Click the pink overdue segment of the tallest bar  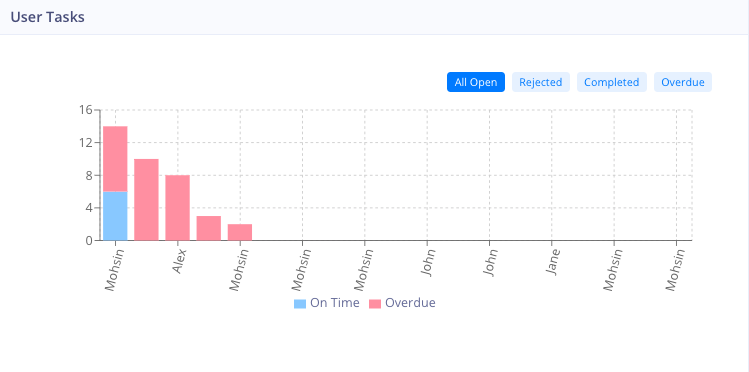[115, 159]
